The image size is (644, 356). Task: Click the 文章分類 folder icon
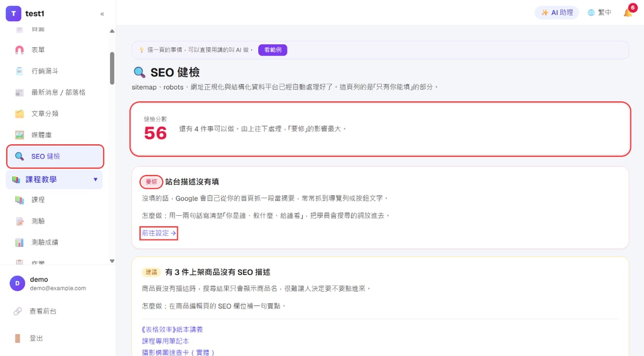pos(19,113)
